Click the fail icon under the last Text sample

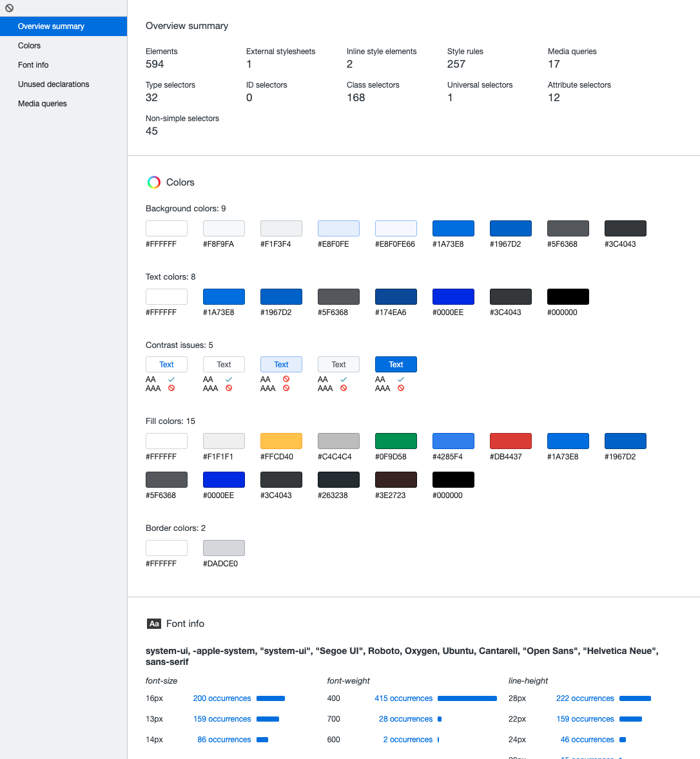click(400, 389)
